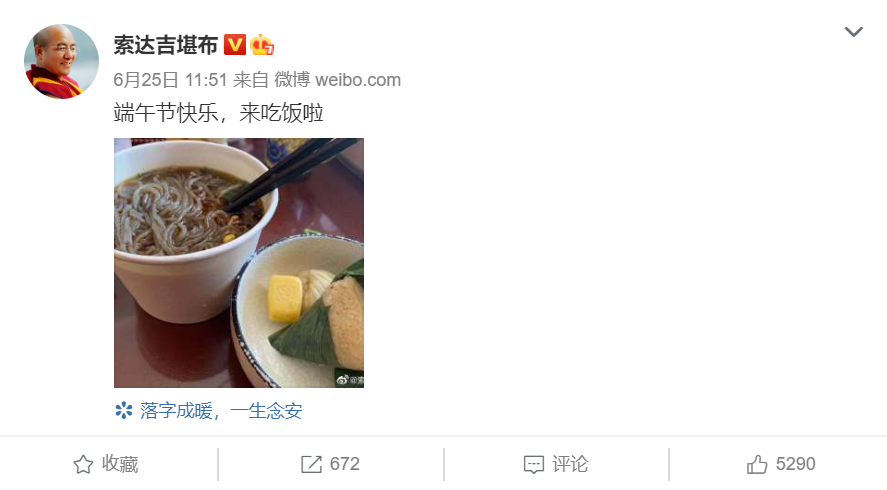Click the thumbs-up like icon
887x490 pixels.
click(x=757, y=464)
